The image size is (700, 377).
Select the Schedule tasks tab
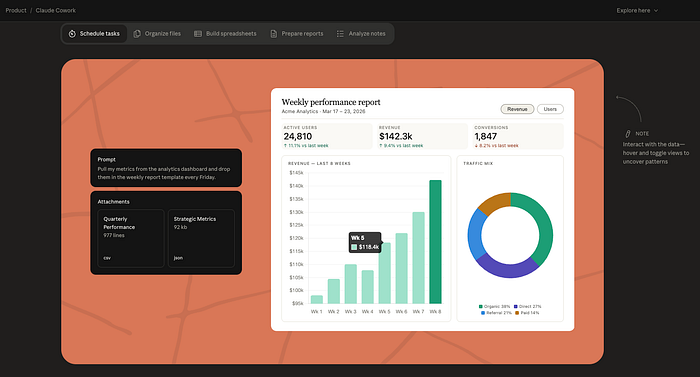coord(94,34)
